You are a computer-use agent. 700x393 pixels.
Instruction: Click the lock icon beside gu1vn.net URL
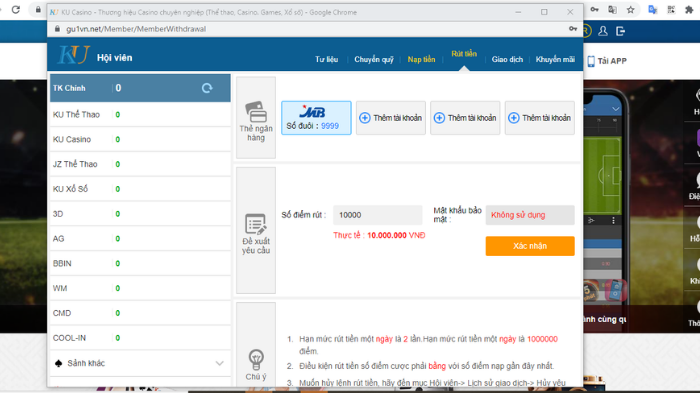(x=57, y=29)
